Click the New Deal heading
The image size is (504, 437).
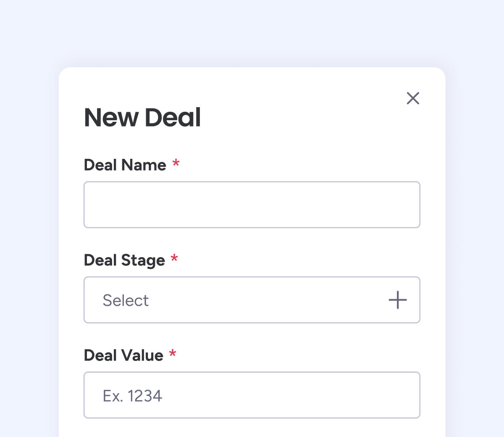pyautogui.click(x=142, y=117)
